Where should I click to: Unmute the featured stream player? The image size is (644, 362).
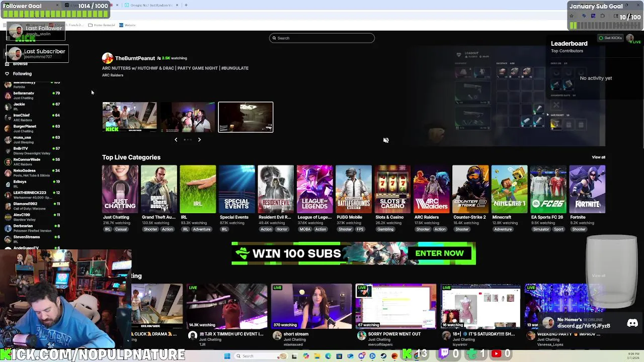tap(386, 140)
